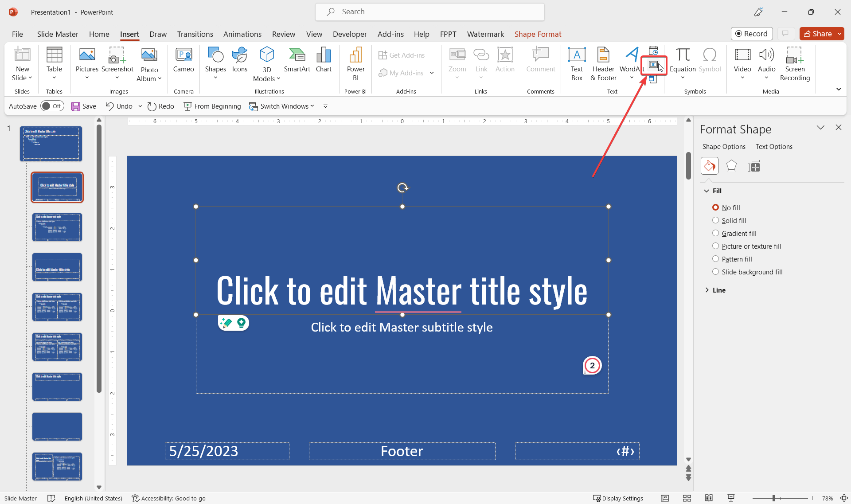This screenshot has width=851, height=504.
Task: Click the Text Options tab
Action: coord(773,146)
